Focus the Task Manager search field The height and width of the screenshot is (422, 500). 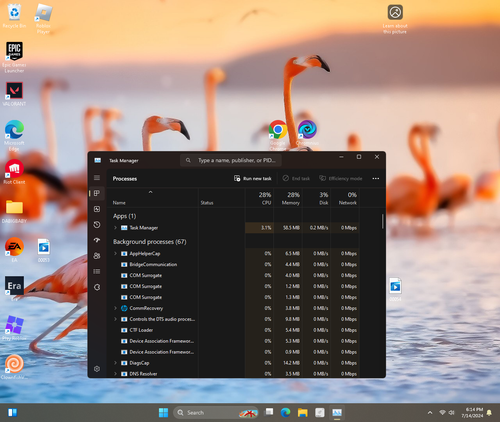pos(231,160)
